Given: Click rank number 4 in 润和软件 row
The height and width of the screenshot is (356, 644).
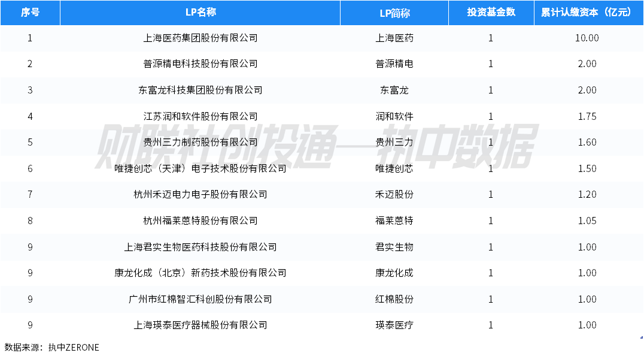Looking at the screenshot, I should 30,117.
